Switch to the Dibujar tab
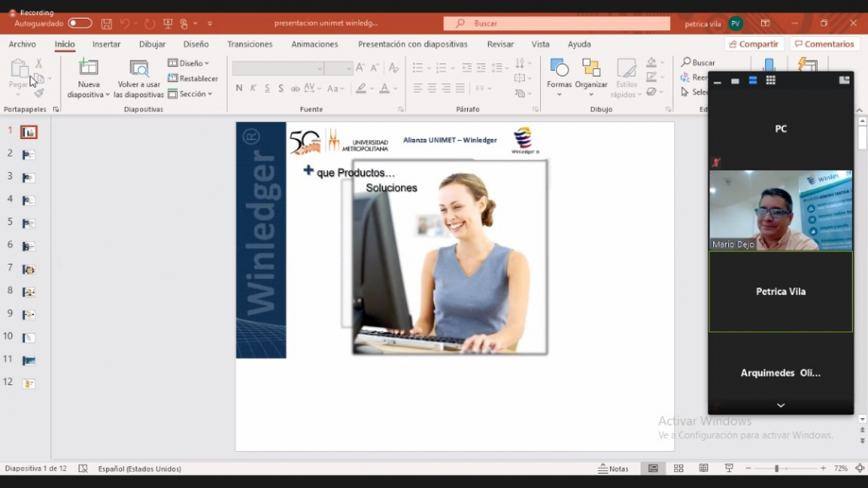868x488 pixels. [x=153, y=45]
